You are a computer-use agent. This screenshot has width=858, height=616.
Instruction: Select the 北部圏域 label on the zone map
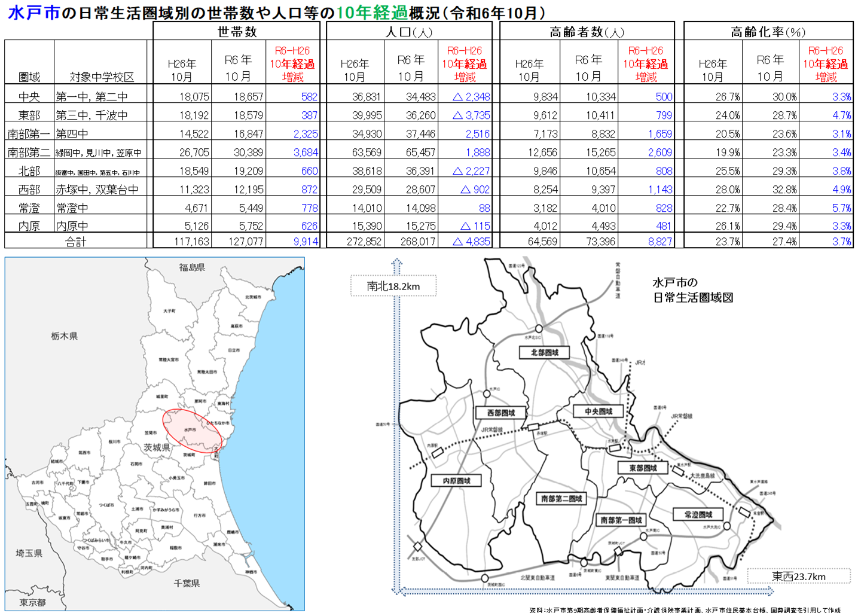(544, 352)
